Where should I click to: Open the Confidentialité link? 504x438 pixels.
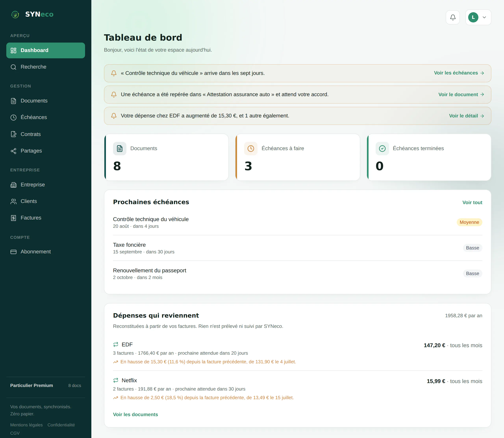[61, 425]
